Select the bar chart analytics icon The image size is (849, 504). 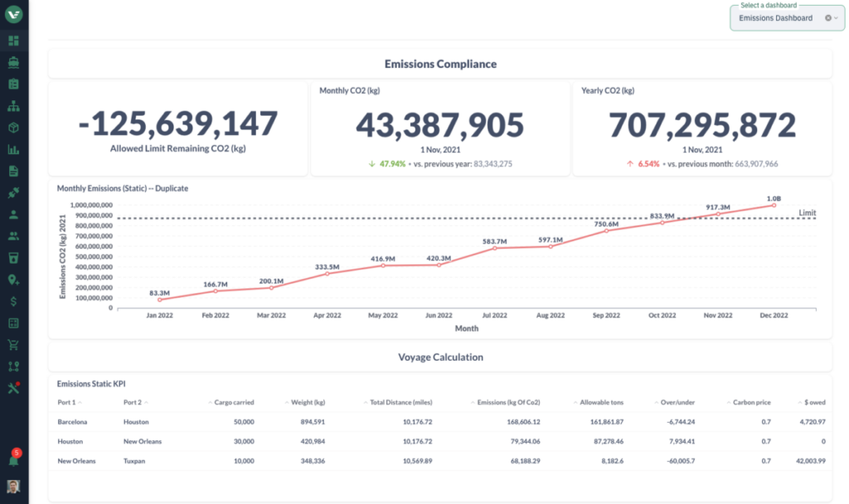pos(13,149)
